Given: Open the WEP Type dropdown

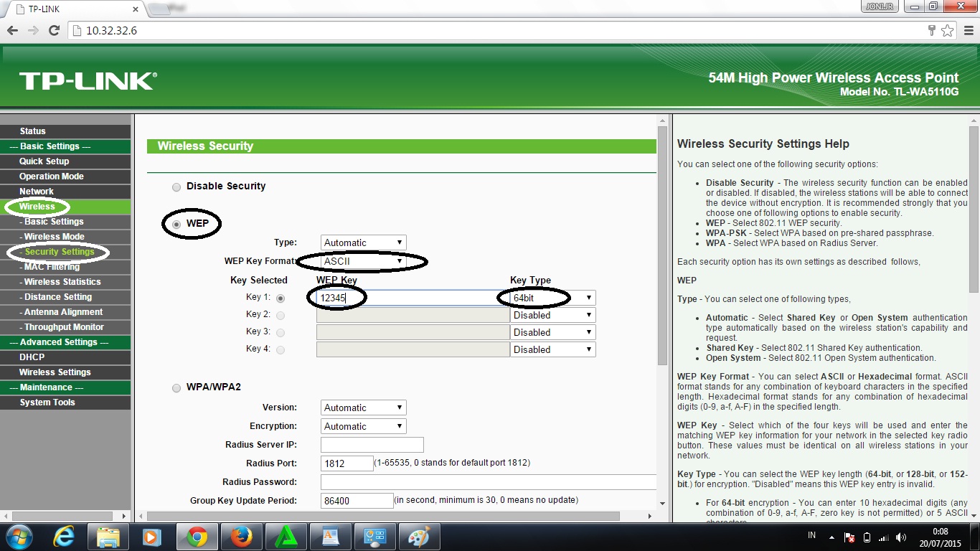Looking at the screenshot, I should click(x=364, y=242).
